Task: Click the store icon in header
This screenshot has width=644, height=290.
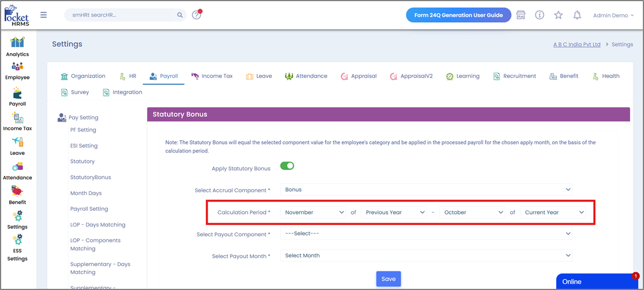Action: point(521,15)
